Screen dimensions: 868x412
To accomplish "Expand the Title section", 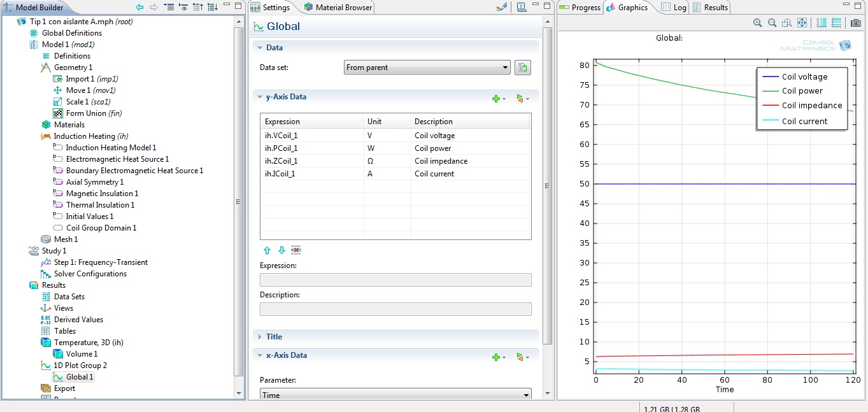I will (274, 337).
